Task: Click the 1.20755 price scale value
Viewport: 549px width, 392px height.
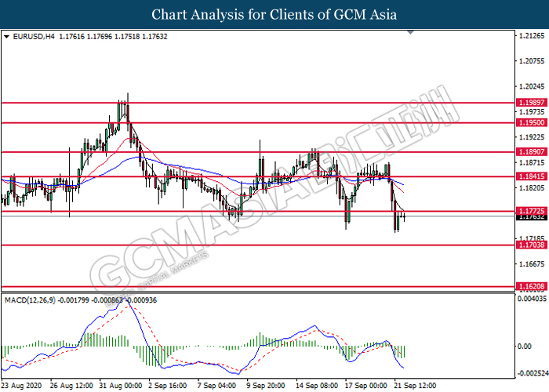Action: coord(532,61)
